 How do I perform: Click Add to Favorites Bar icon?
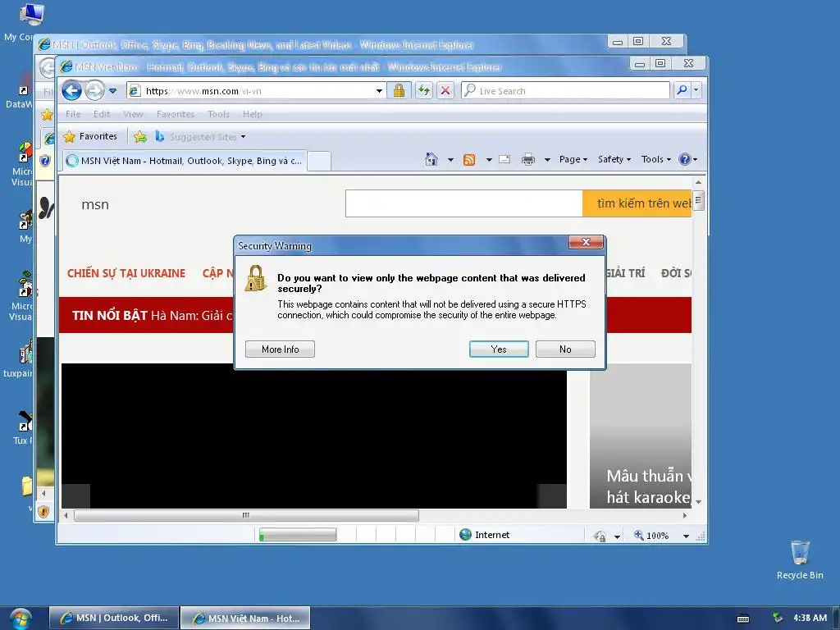[140, 137]
